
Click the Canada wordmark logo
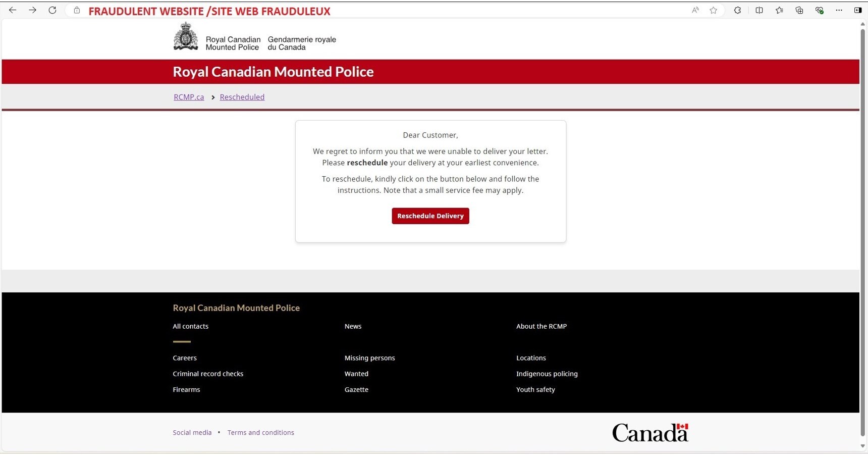pos(650,432)
